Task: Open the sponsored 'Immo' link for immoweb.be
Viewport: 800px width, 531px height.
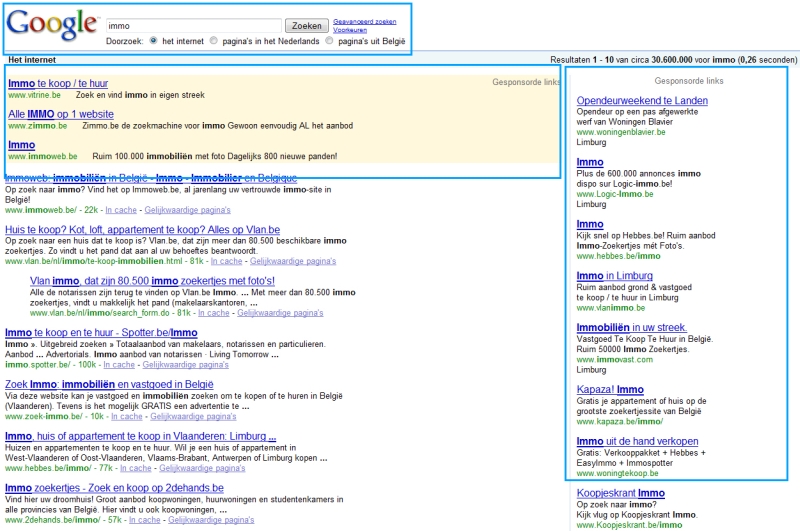Action: click(x=21, y=145)
